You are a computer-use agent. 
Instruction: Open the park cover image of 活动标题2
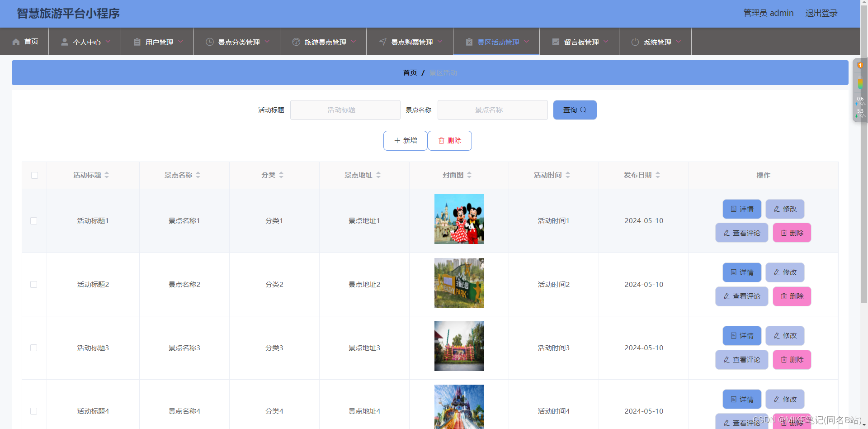(459, 283)
